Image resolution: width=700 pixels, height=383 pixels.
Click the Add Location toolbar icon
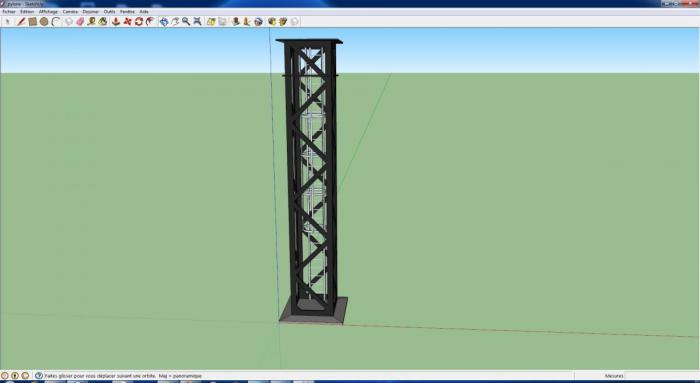pos(211,21)
